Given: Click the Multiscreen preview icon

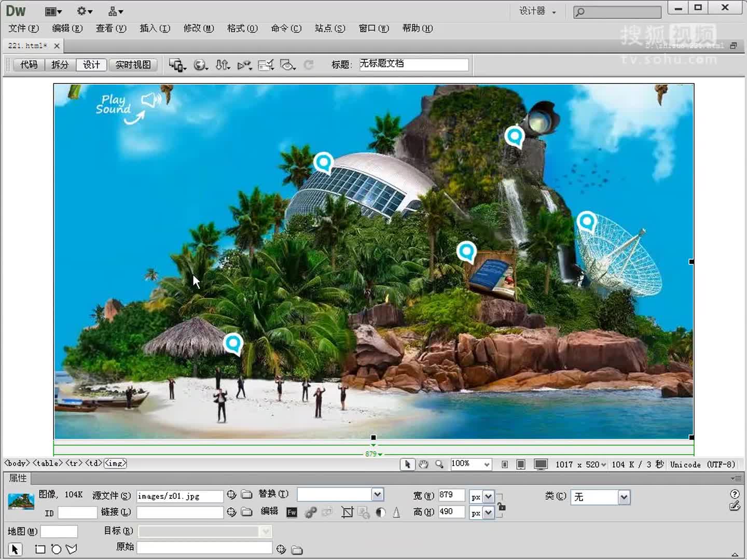Looking at the screenshot, I should tap(177, 65).
